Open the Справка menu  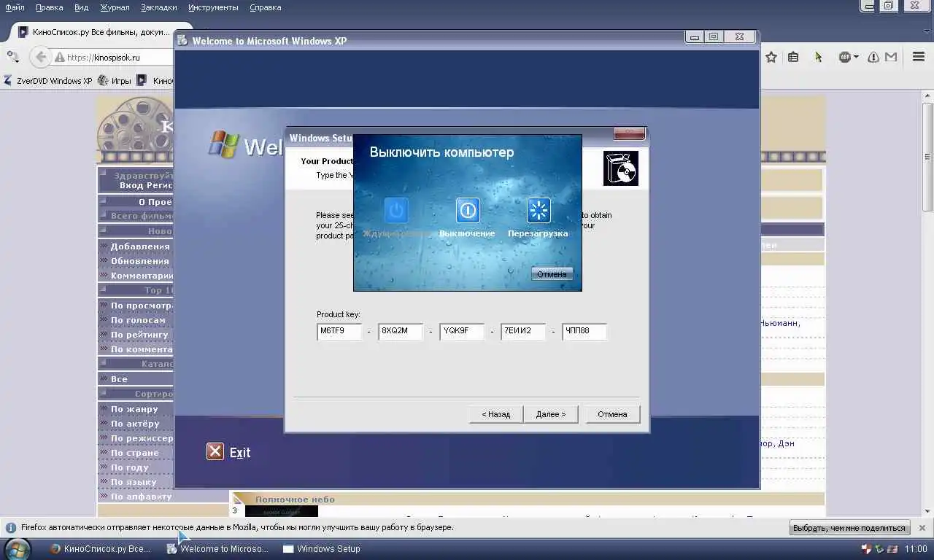pyautogui.click(x=266, y=7)
